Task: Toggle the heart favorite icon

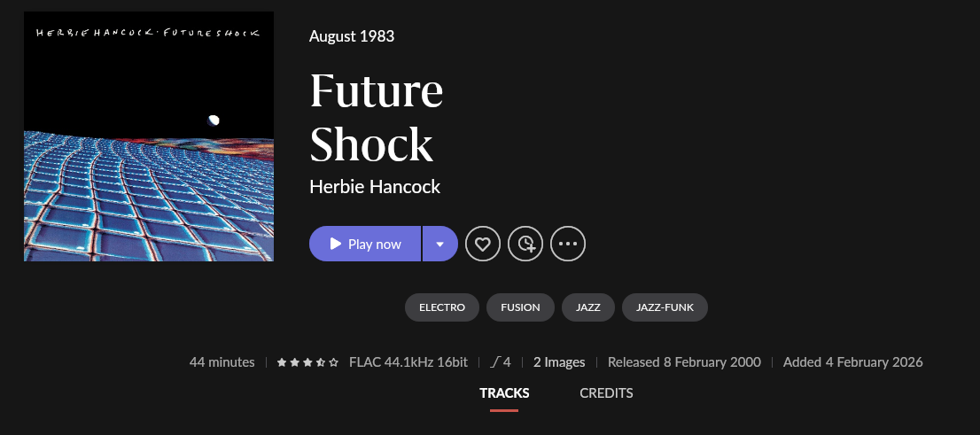Action: [483, 244]
